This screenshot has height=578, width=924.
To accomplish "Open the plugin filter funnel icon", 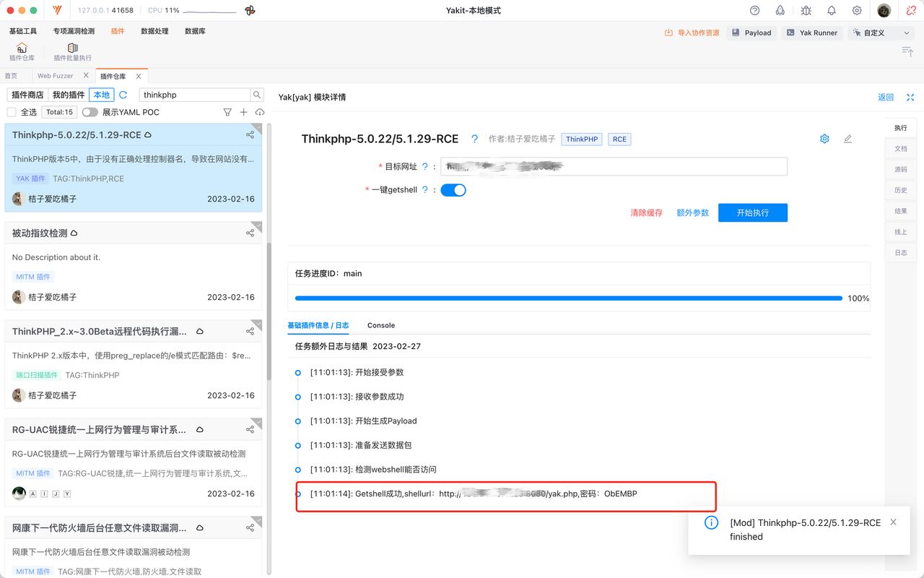I will coord(227,112).
